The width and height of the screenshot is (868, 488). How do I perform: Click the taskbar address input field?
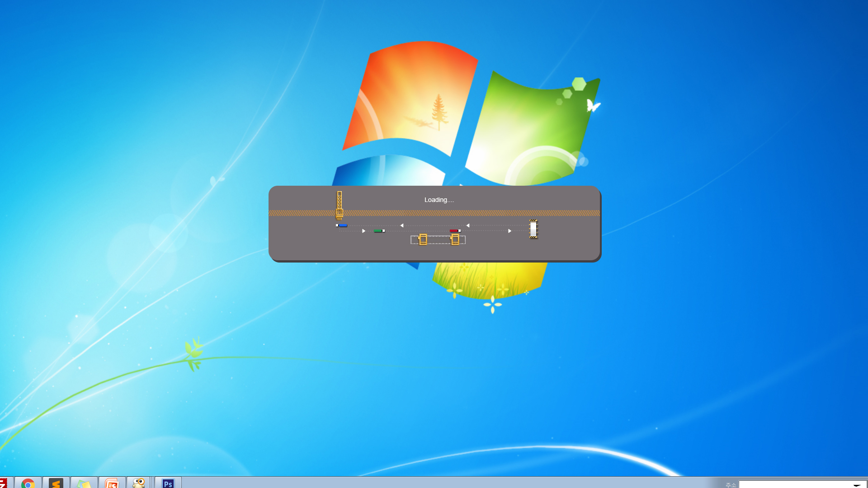point(796,485)
